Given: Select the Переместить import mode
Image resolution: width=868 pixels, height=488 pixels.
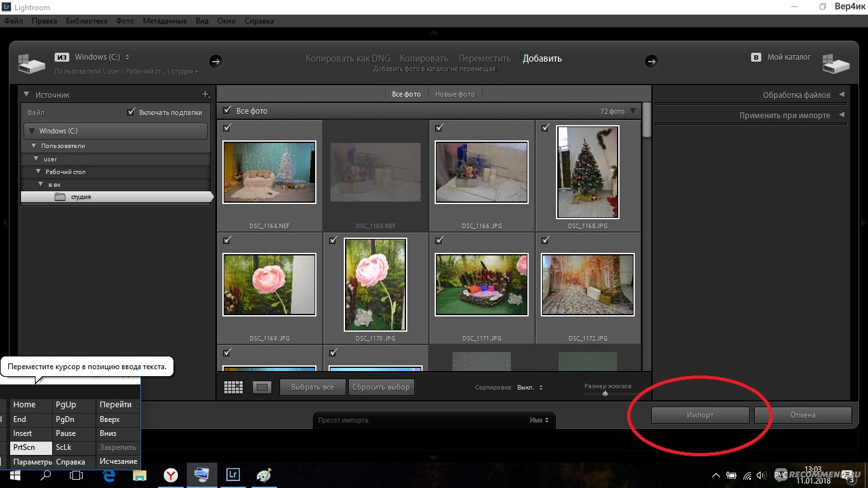Looking at the screenshot, I should coord(485,58).
